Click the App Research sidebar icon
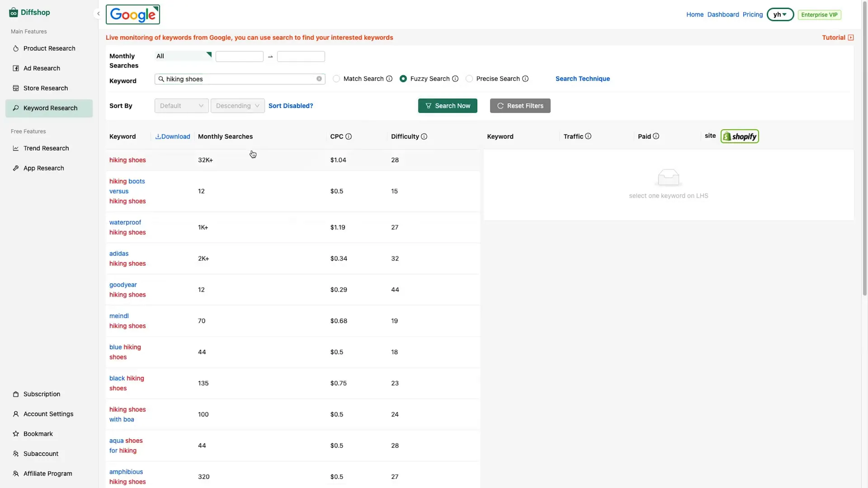 click(15, 168)
